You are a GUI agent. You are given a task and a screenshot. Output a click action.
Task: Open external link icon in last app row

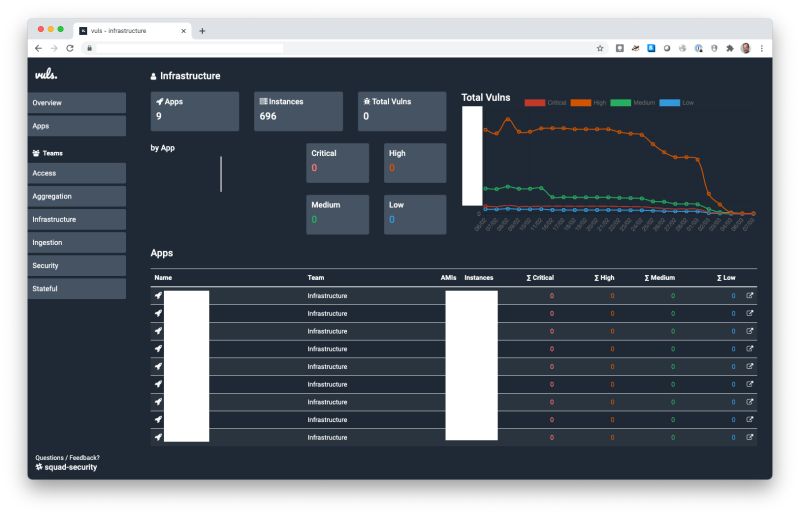(x=749, y=437)
